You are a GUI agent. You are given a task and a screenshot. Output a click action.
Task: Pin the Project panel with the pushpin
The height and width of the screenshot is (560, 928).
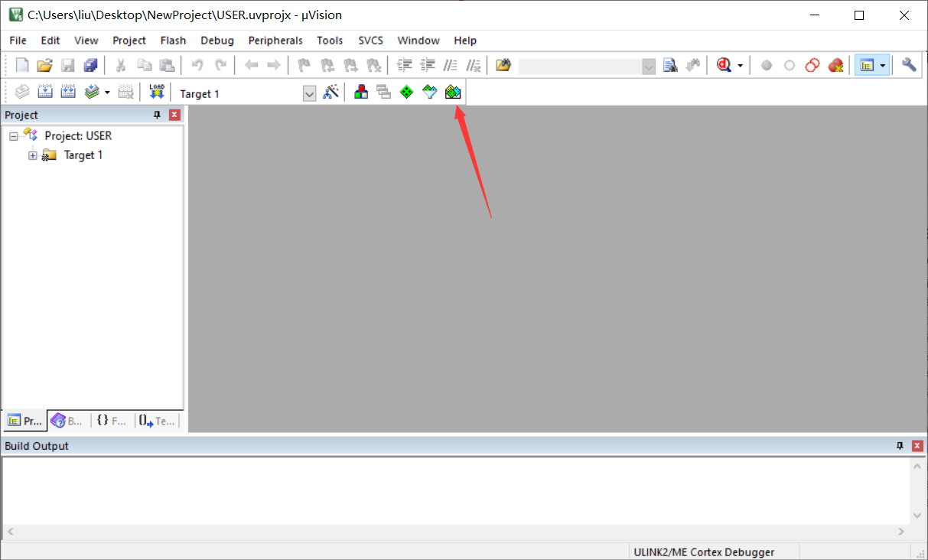(x=157, y=114)
